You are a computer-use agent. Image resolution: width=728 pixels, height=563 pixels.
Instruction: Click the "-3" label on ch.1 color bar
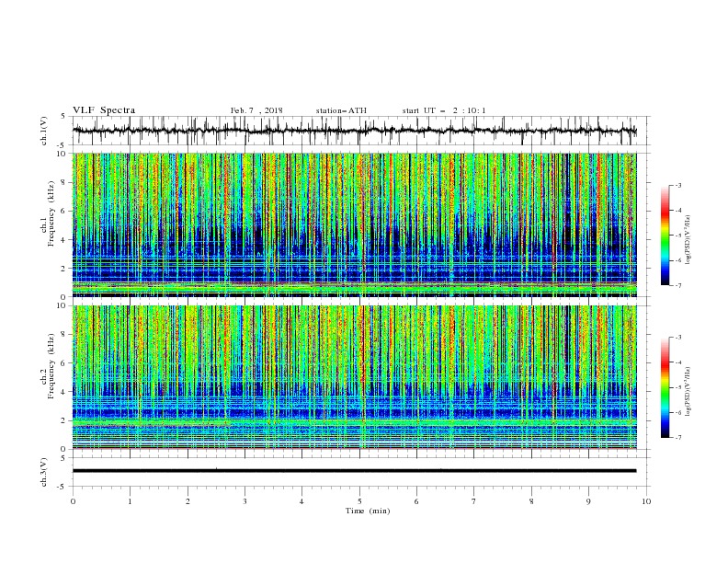point(677,185)
